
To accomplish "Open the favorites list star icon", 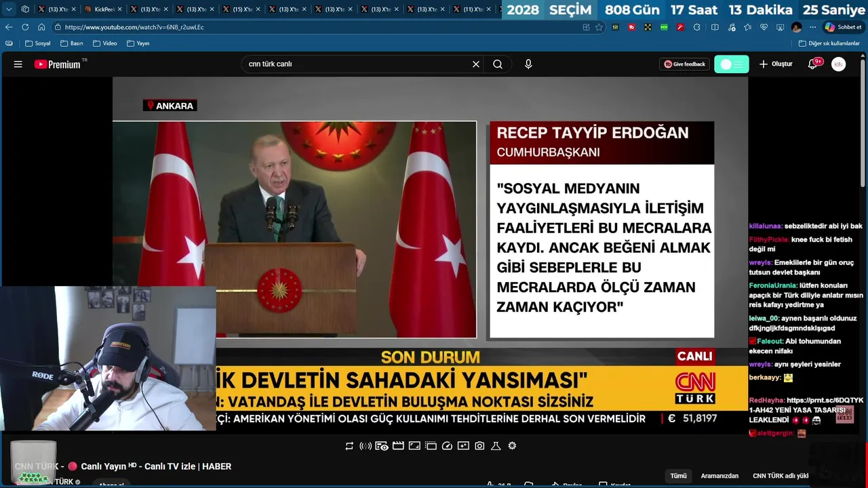I will pyautogui.click(x=748, y=27).
